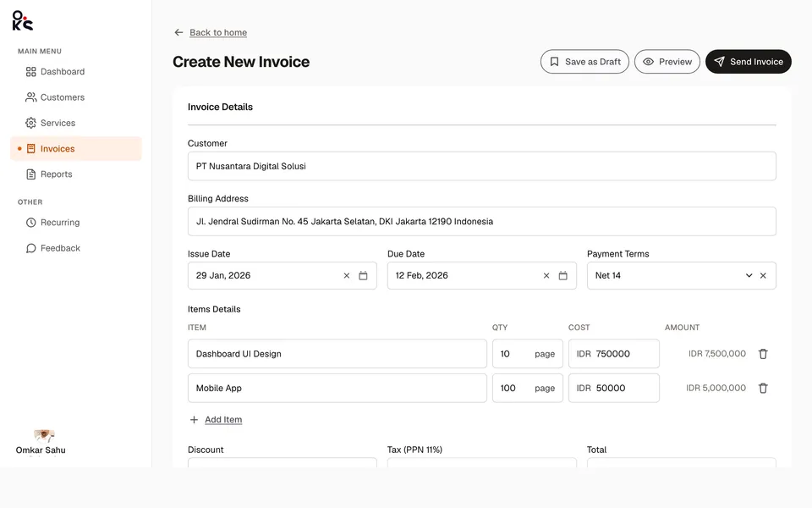
Task: Click the Items Details label
Action: click(x=214, y=309)
